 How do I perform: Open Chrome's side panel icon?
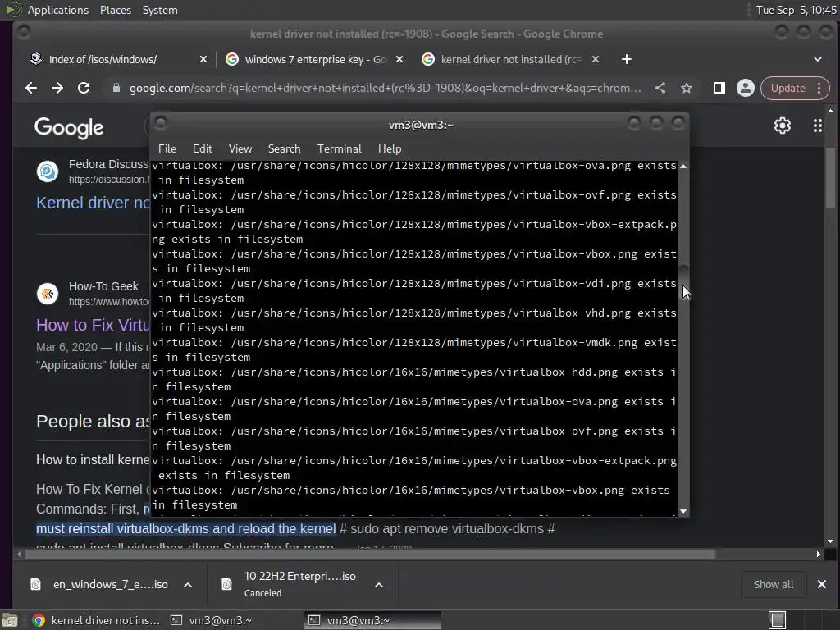click(719, 88)
